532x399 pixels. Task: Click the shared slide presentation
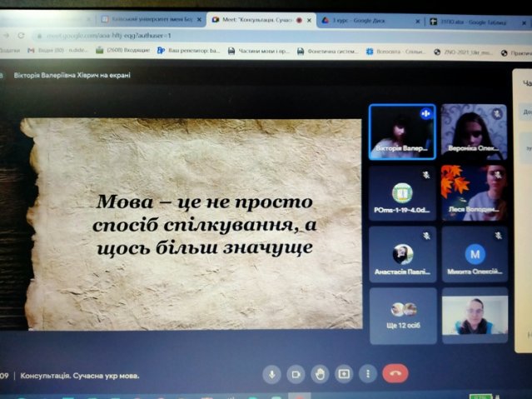click(192, 224)
